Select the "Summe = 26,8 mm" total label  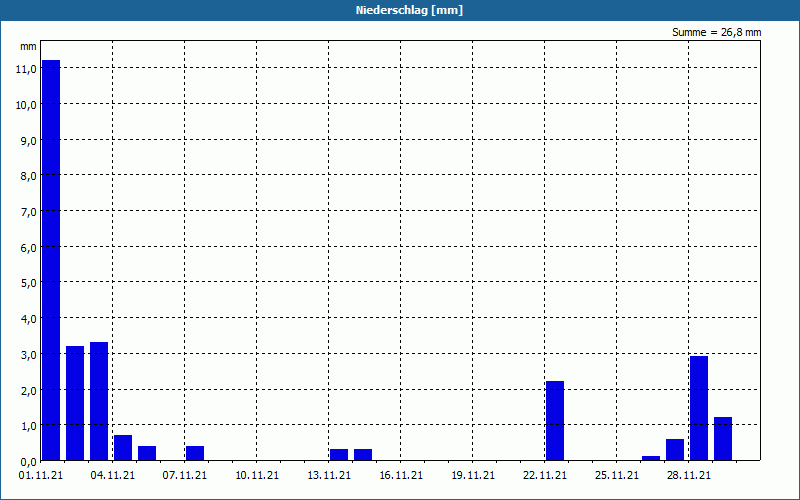(x=716, y=33)
